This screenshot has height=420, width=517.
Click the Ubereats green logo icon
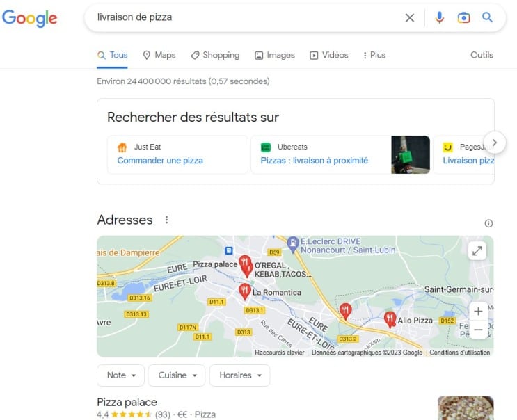tap(266, 147)
